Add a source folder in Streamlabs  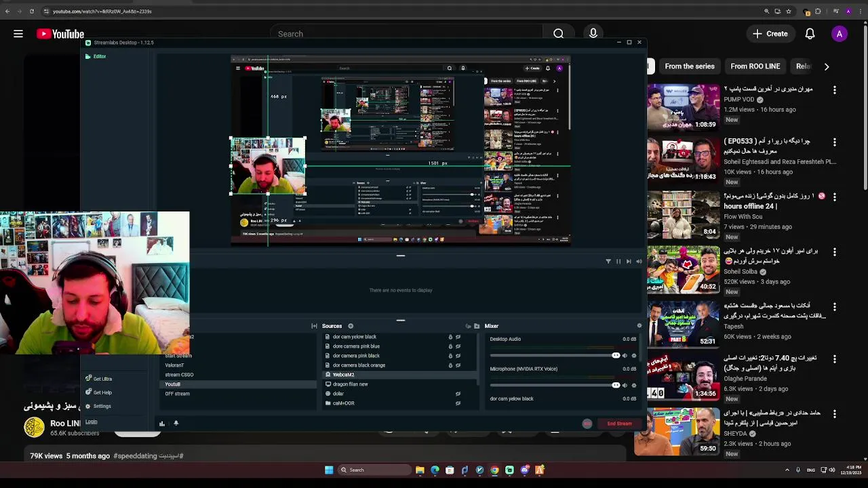[x=477, y=326]
